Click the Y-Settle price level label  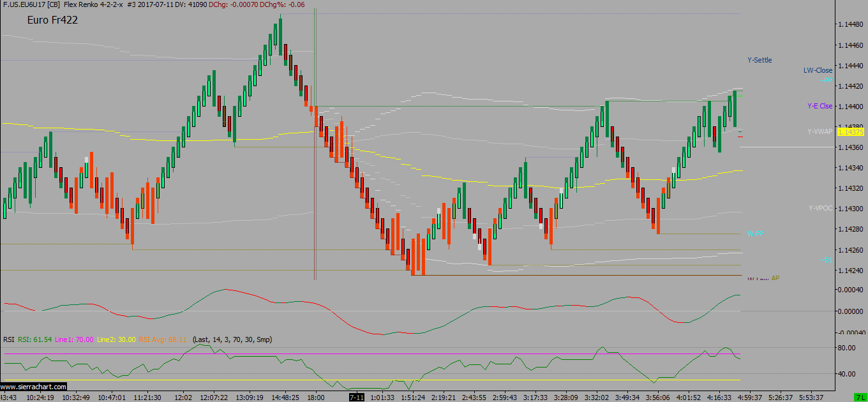click(x=759, y=60)
